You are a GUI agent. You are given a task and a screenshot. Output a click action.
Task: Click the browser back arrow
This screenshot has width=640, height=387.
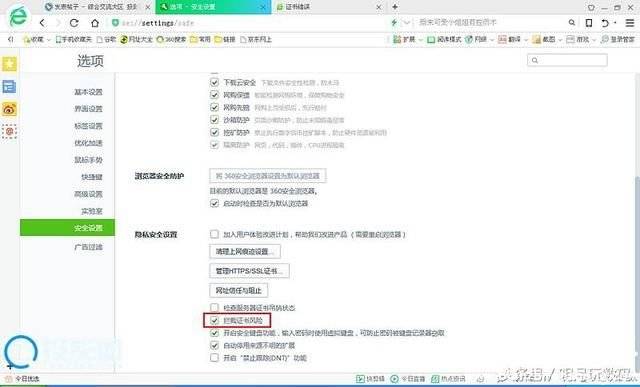[x=42, y=23]
